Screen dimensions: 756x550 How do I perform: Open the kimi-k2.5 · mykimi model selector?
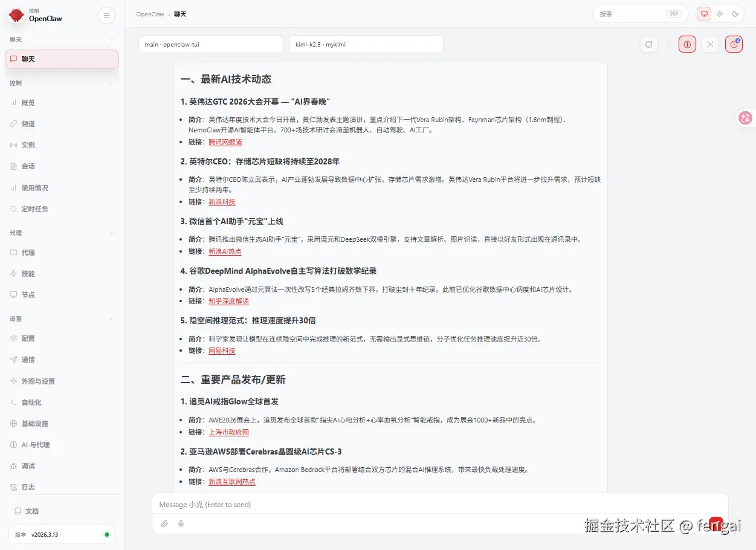point(366,44)
